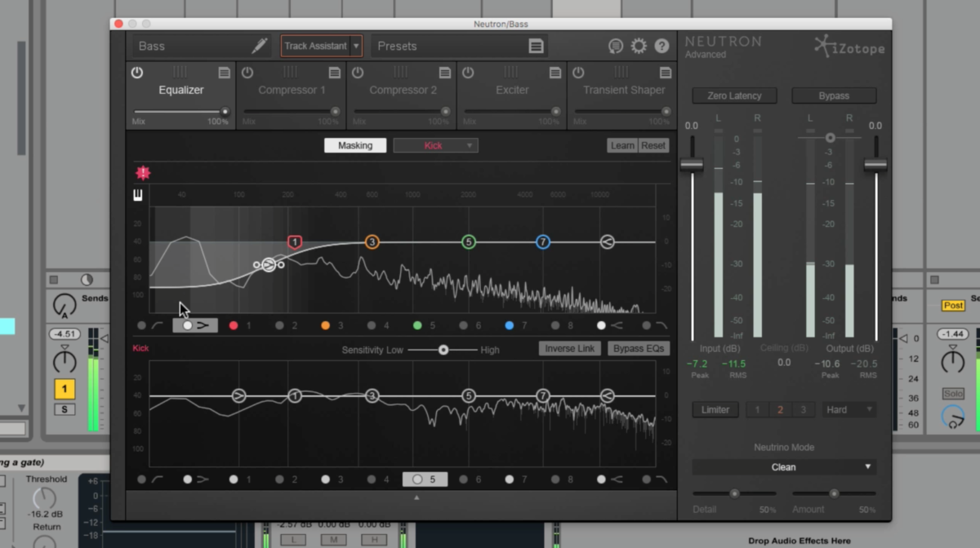Adjust the Neutrino Detail slider
980x548 pixels.
[734, 493]
